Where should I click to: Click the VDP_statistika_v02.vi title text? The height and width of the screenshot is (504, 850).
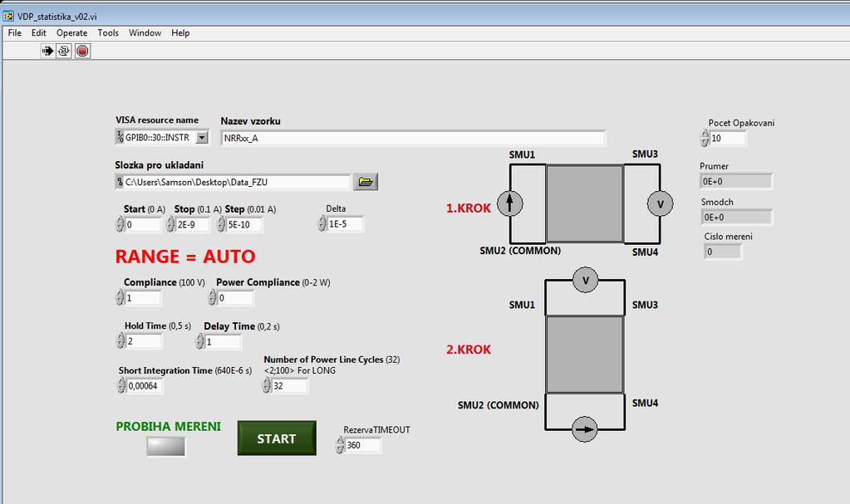57,17
